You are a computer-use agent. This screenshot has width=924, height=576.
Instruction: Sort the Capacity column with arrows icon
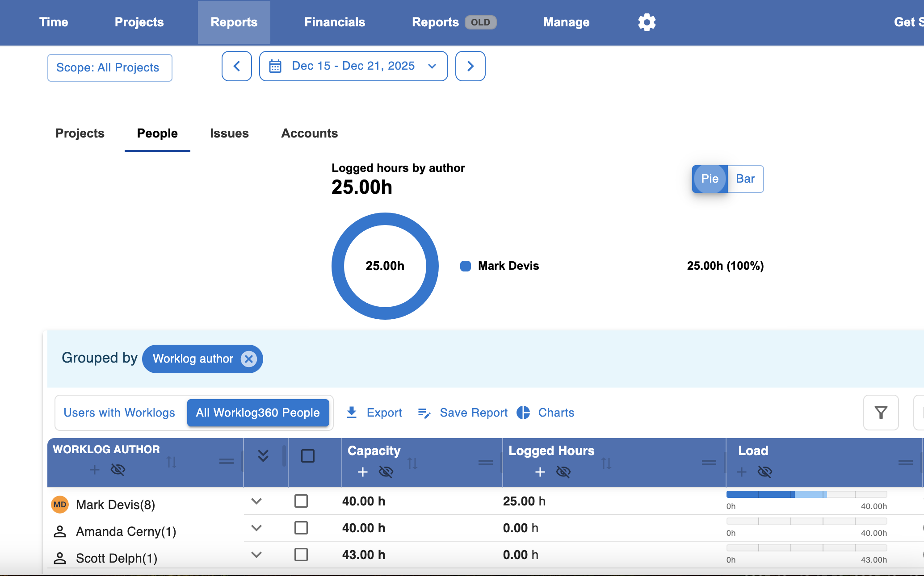[x=412, y=463]
